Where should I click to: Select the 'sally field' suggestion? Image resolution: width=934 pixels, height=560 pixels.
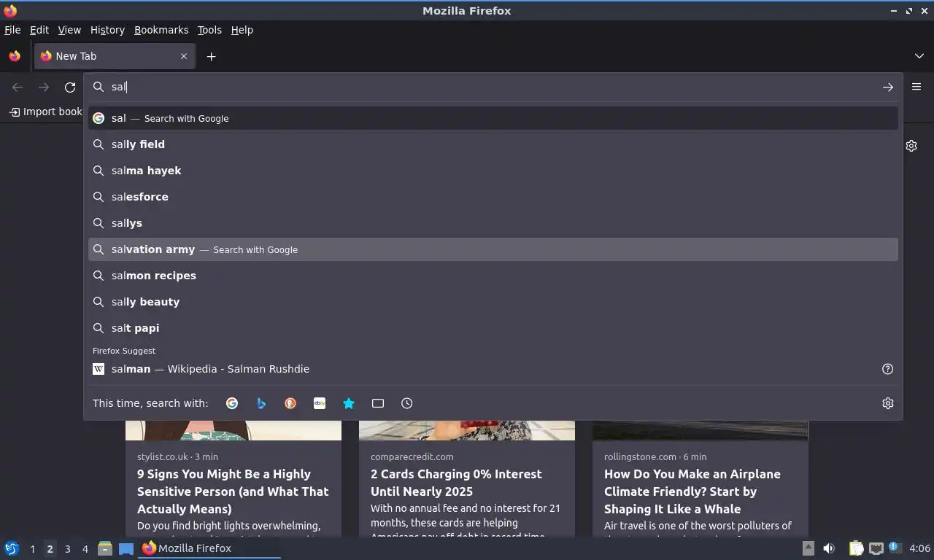click(x=493, y=144)
